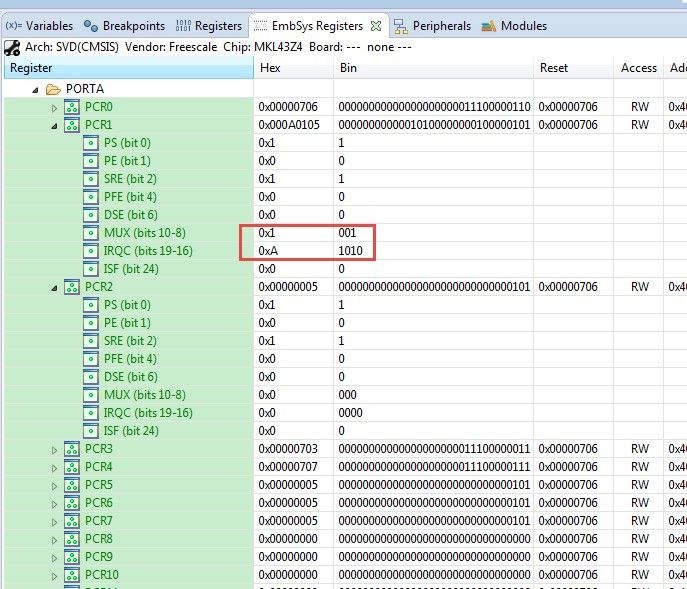Open the Peripherals tab

432,26
